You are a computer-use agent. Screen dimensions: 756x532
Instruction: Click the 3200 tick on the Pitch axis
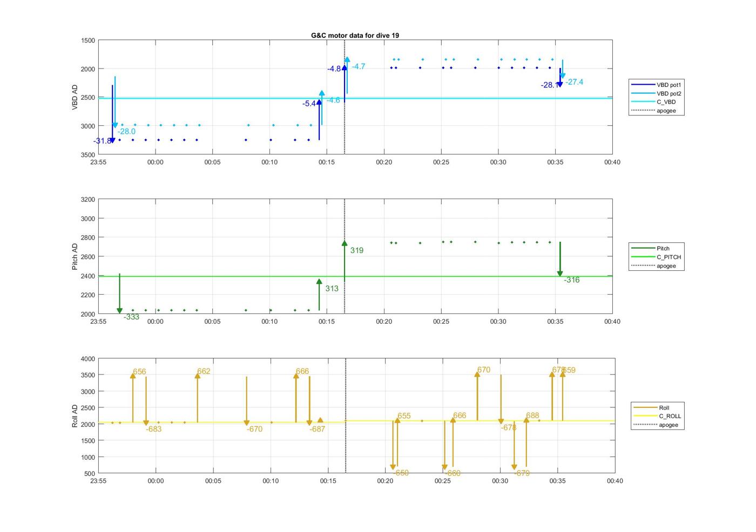tap(88, 200)
